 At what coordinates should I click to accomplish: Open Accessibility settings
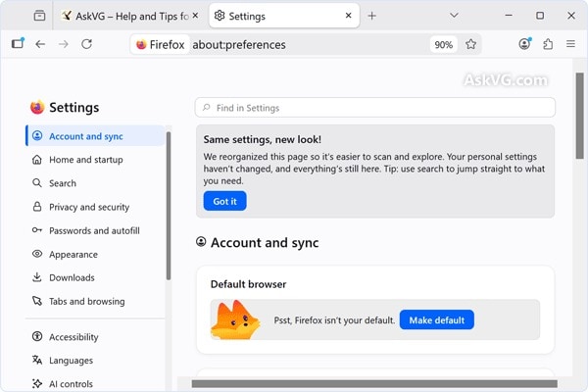click(95, 337)
